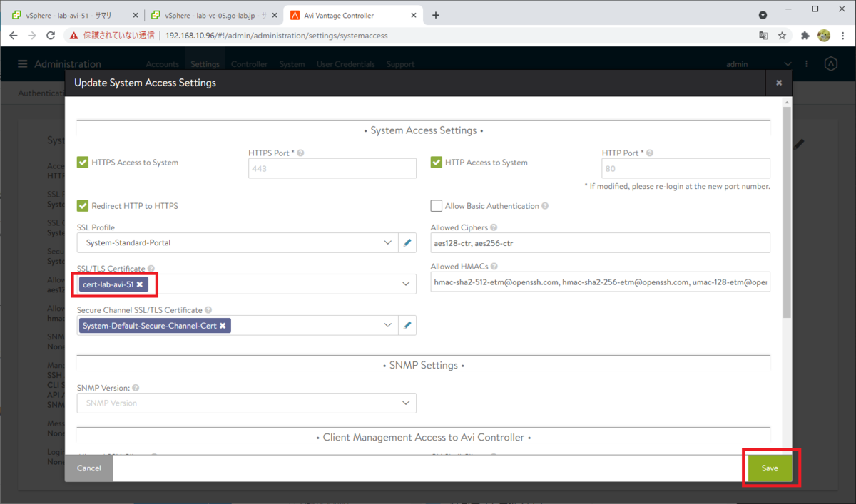The image size is (856, 504).
Task: Expand the SSL Profile dropdown
Action: pos(388,242)
